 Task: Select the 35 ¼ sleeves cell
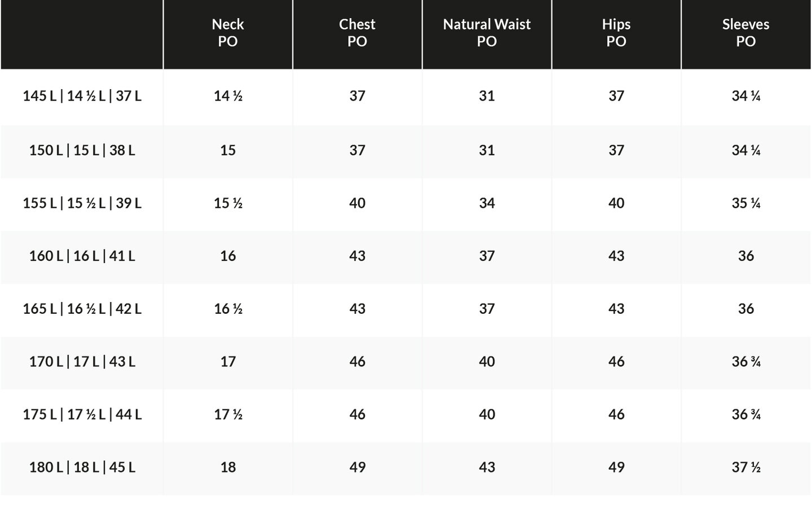[746, 203]
